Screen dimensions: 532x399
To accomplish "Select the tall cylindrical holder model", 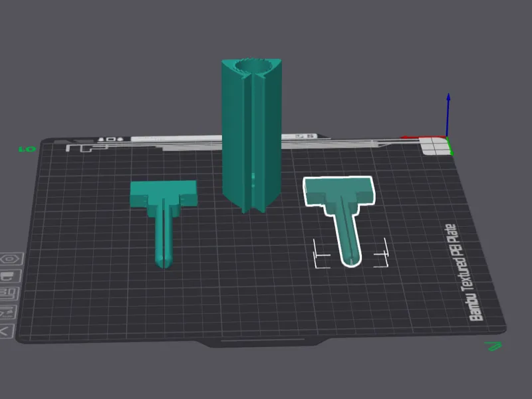I will (251, 136).
